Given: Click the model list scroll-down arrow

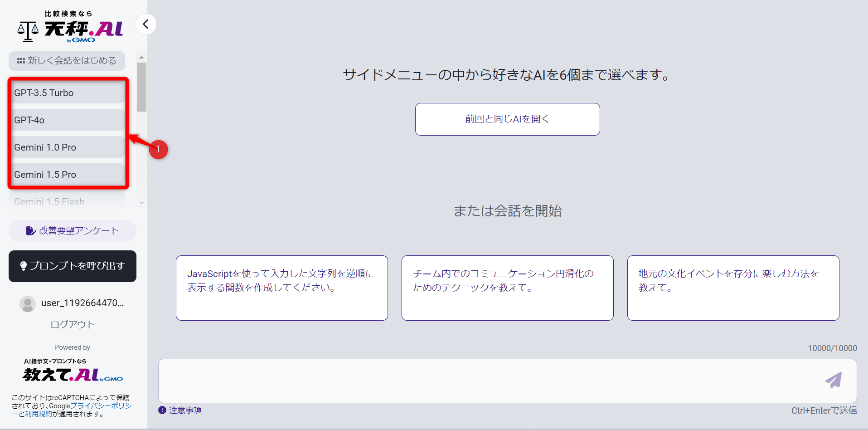Looking at the screenshot, I should pyautogui.click(x=141, y=203).
